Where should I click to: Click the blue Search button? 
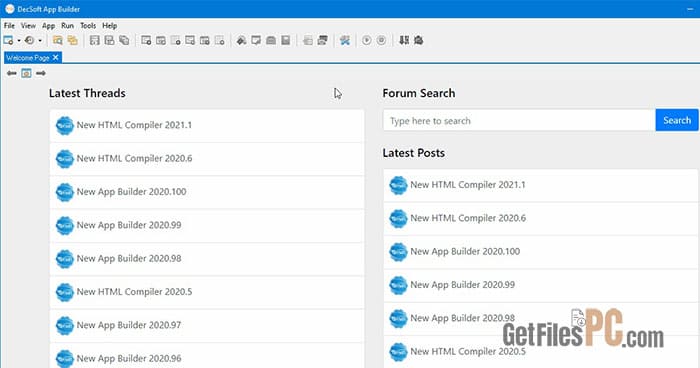coord(677,120)
